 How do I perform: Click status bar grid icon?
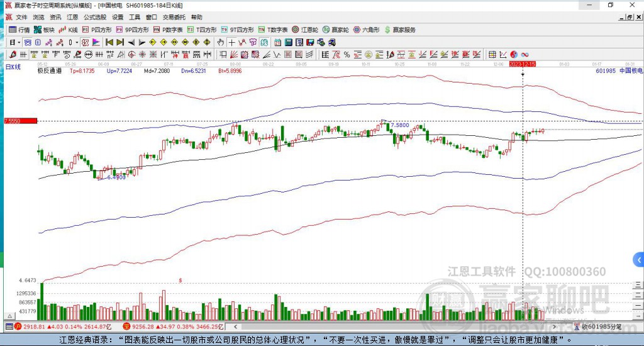9,326
